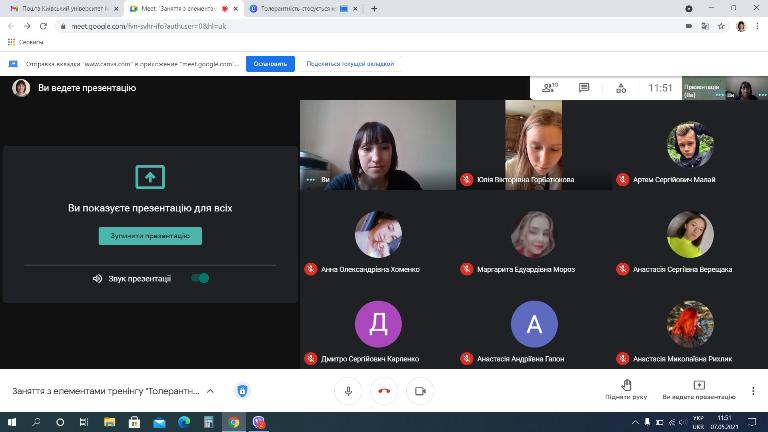Click purple Д avatar of Дмитро Карпенко
The height and width of the screenshot is (432, 768).
[x=378, y=324]
